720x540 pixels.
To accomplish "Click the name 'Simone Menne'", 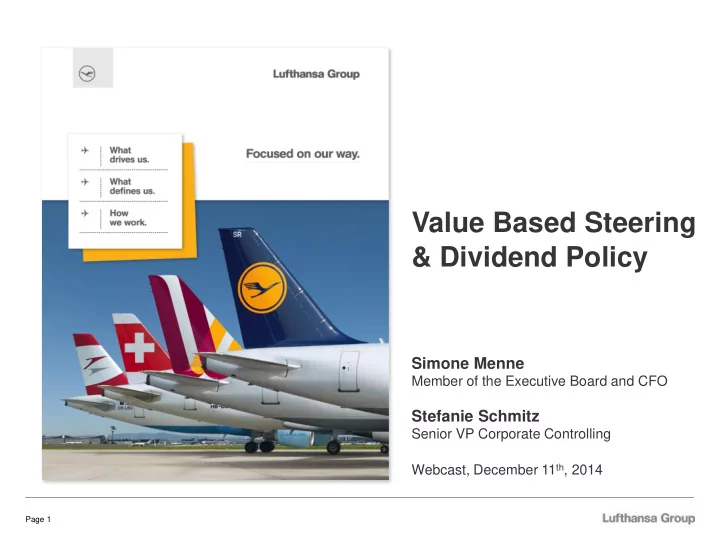I will point(467,363).
